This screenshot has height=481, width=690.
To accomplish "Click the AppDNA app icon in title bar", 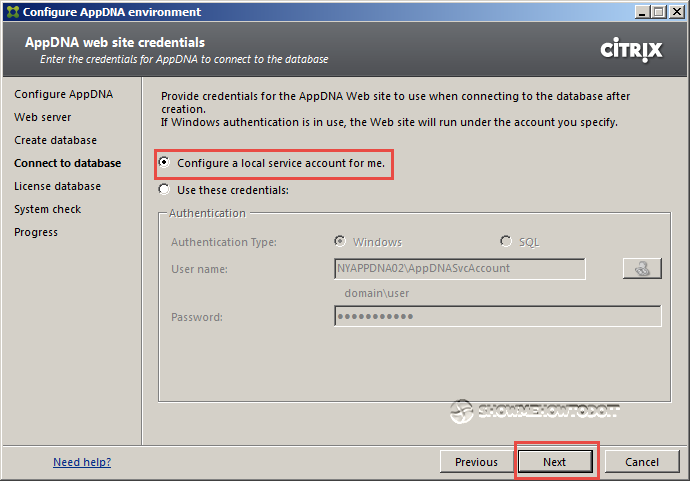I will 13,11.
